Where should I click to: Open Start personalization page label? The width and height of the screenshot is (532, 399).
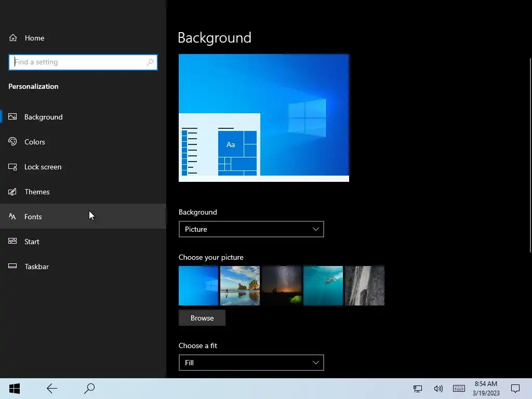click(x=32, y=242)
